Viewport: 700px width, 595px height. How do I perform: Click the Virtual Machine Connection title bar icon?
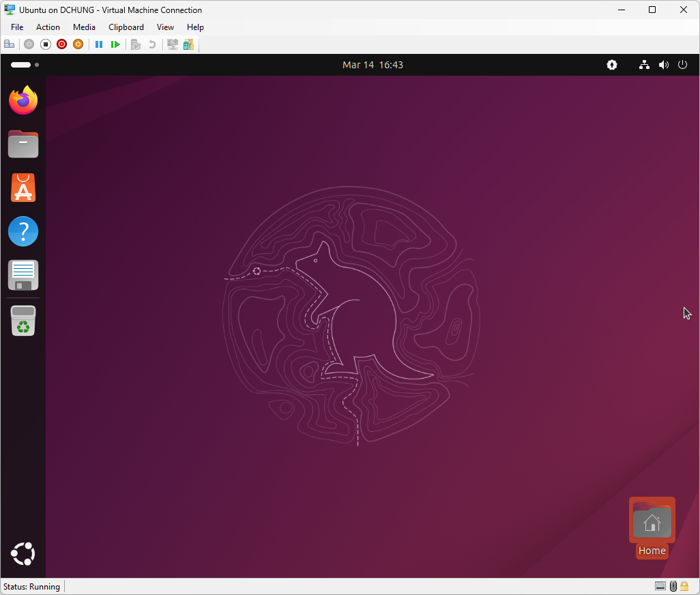coord(10,10)
